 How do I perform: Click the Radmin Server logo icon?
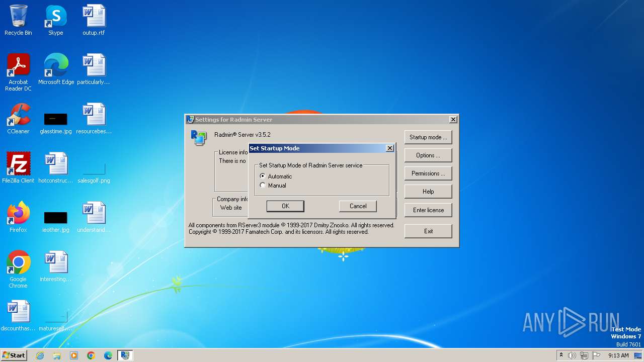pyautogui.click(x=198, y=137)
